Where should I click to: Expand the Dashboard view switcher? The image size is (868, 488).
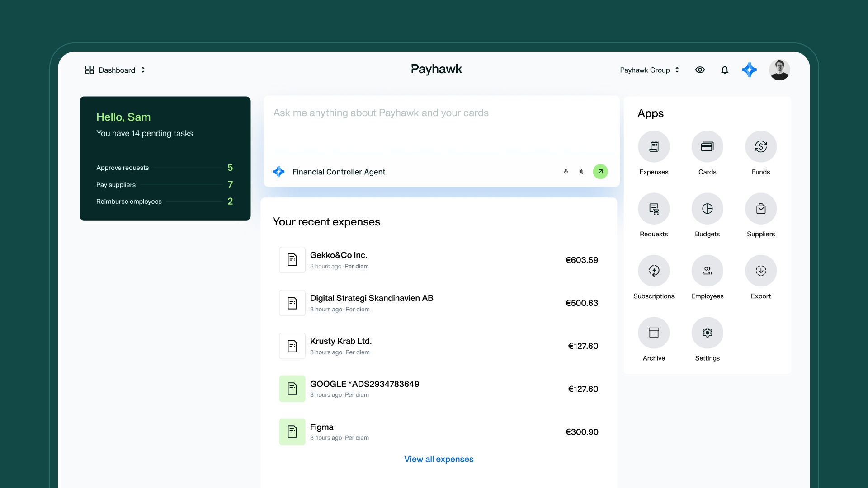click(x=143, y=70)
